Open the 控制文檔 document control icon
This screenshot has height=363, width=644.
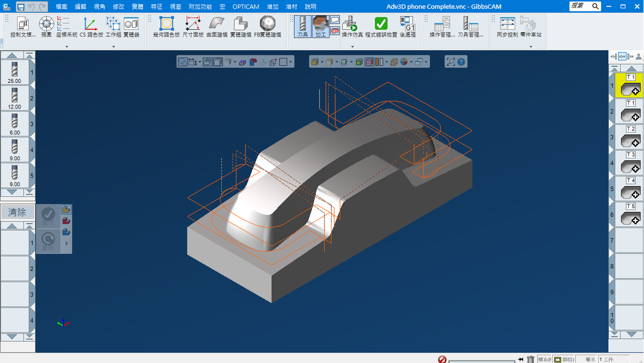23,27
